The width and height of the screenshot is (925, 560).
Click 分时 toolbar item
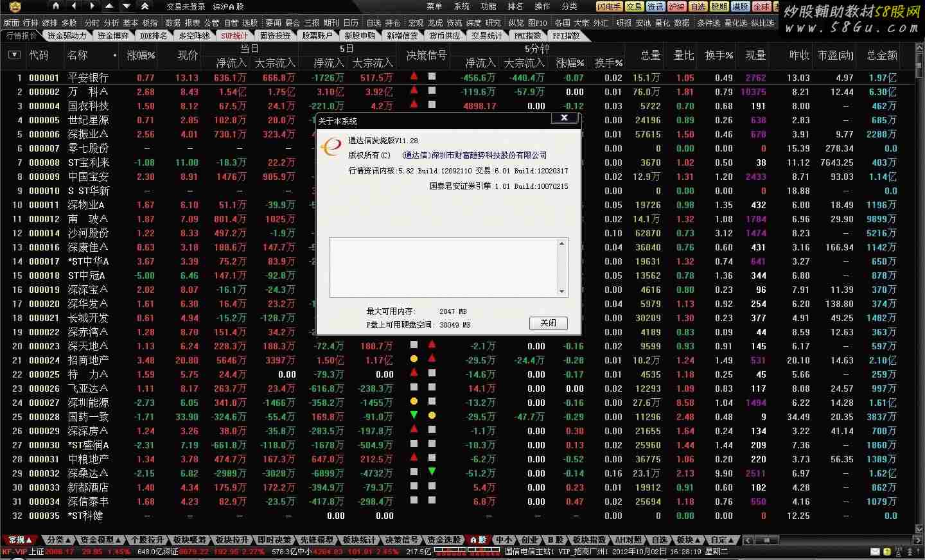point(92,22)
